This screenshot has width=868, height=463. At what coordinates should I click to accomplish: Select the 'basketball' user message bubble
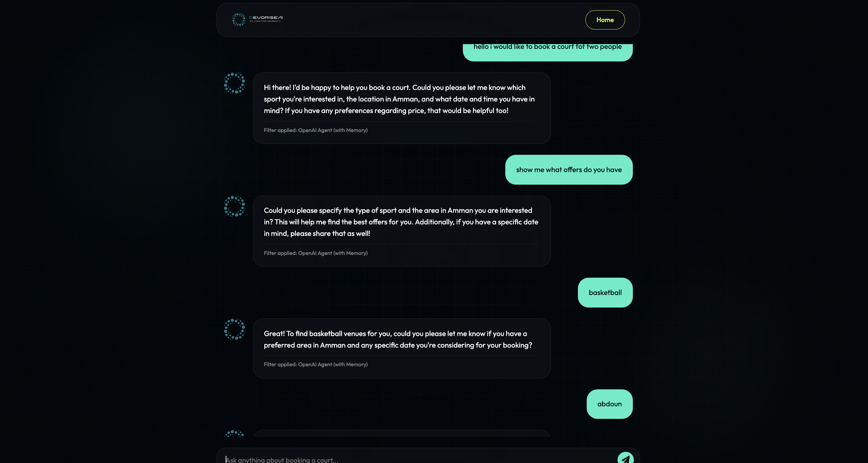[605, 293]
